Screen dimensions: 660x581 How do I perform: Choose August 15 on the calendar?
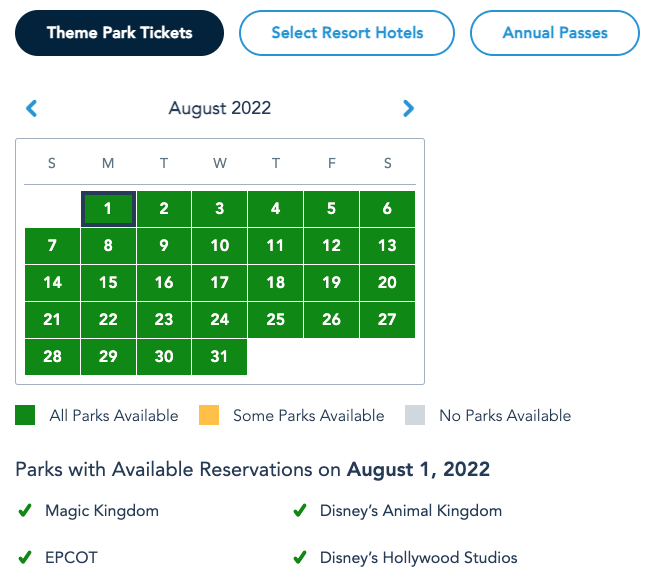click(108, 283)
